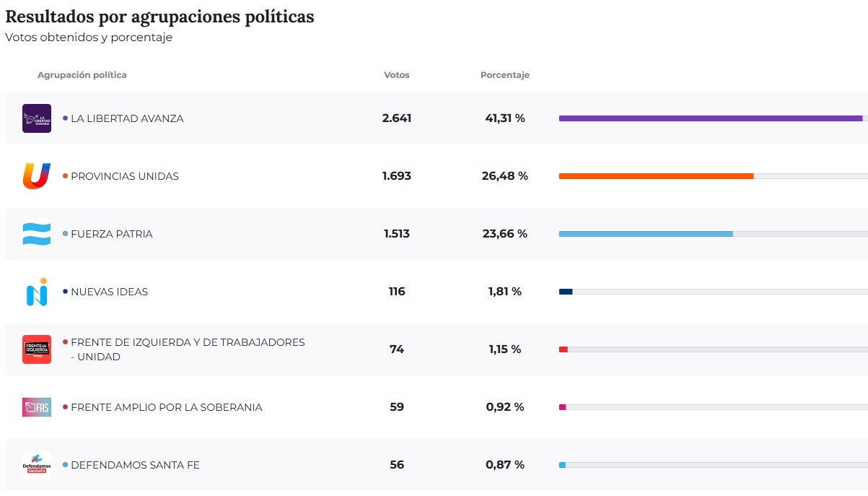Click the light blue Fuerza Patria bar
The width and height of the screenshot is (868, 496).
click(x=646, y=234)
